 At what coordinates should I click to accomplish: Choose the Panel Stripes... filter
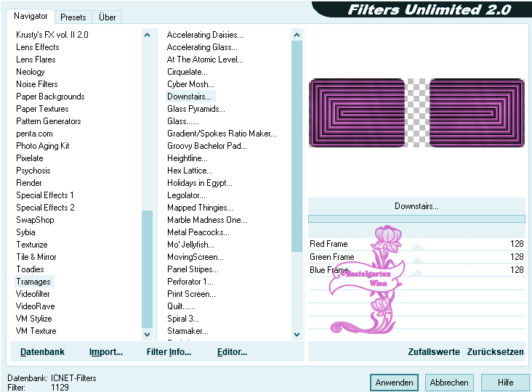(193, 269)
